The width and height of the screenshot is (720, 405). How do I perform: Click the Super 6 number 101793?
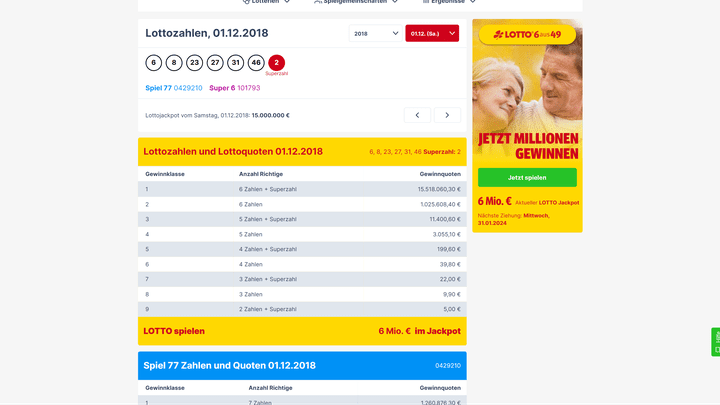[248, 88]
